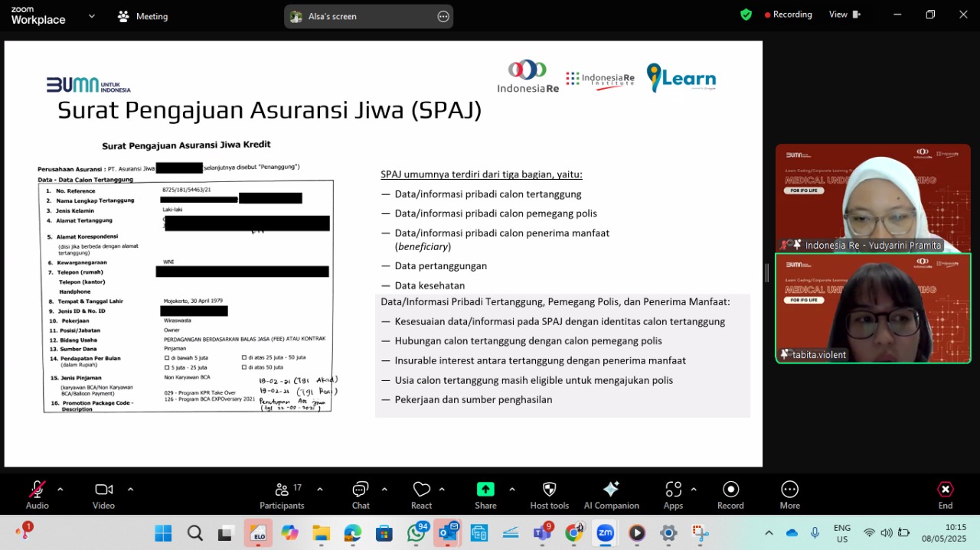Click the Record button
This screenshot has width=980, height=550.
730,490
